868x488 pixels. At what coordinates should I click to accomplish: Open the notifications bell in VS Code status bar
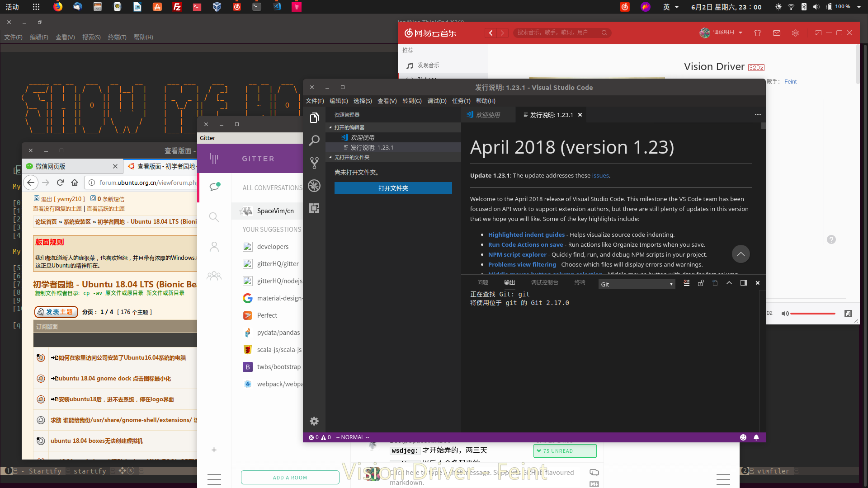pyautogui.click(x=756, y=437)
